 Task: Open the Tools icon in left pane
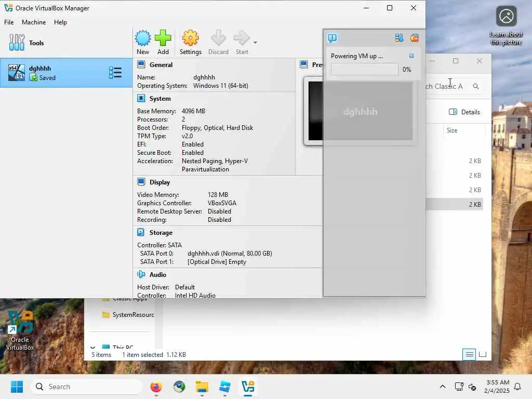point(17,43)
